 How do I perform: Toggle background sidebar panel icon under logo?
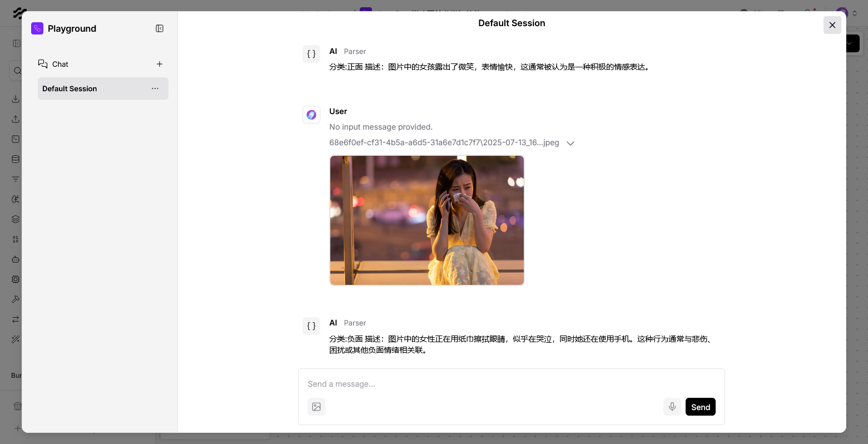(16, 43)
